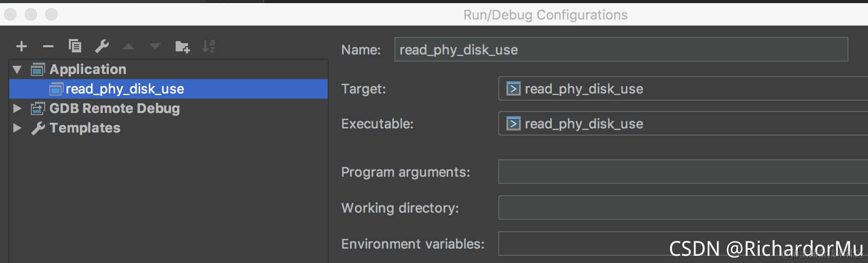Select the Templates tree item
The height and width of the screenshot is (263, 868).
[85, 128]
